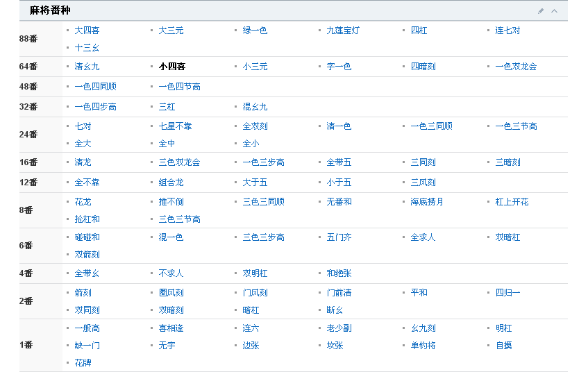Open the 九莲宝灯 link
Image resolution: width=588 pixels, height=372 pixels.
343,31
